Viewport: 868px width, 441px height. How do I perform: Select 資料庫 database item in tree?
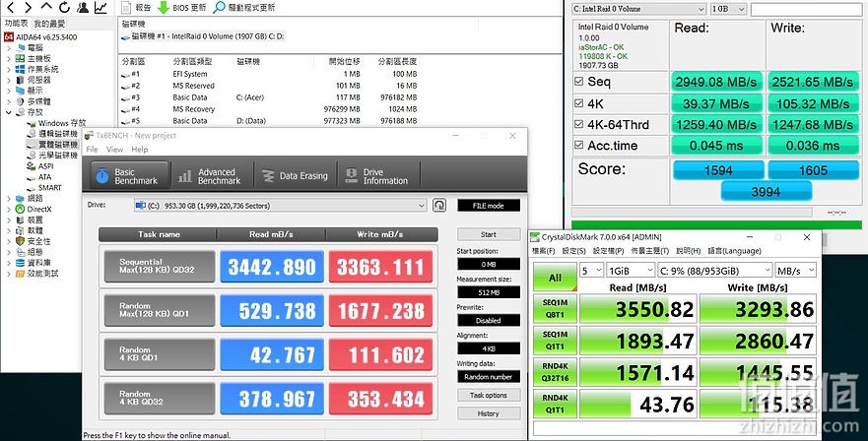[x=33, y=262]
